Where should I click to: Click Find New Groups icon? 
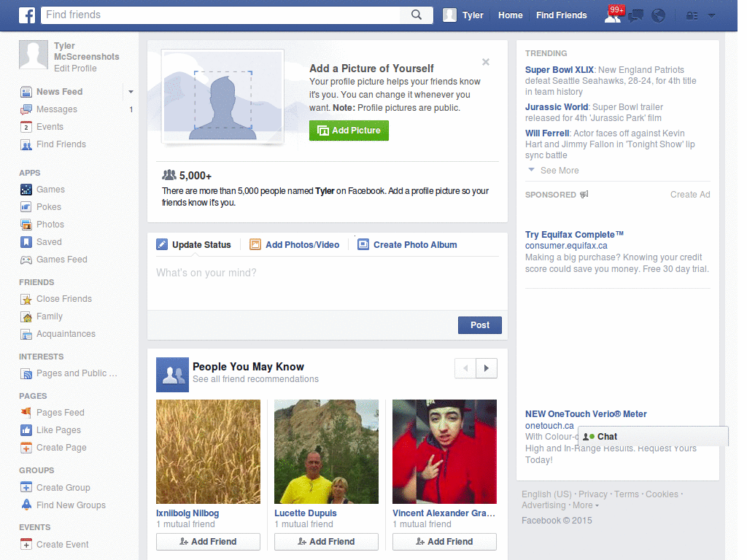[26, 505]
